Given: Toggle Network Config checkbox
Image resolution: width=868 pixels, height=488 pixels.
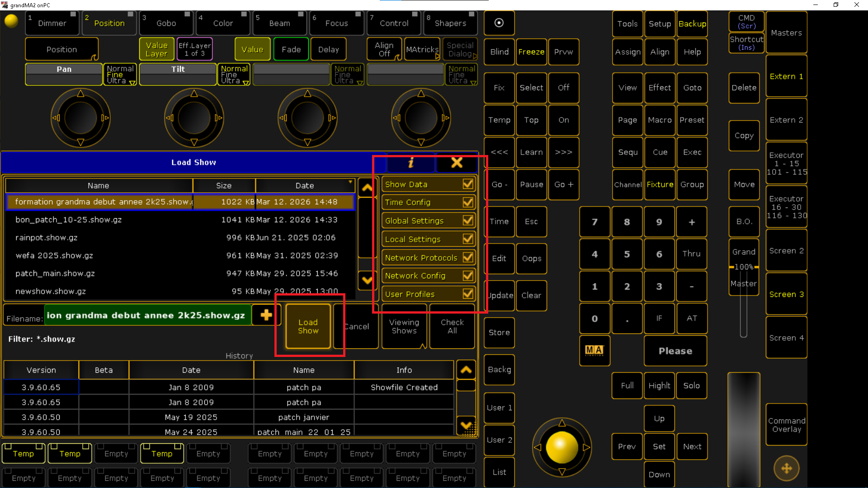Looking at the screenshot, I should coord(468,276).
